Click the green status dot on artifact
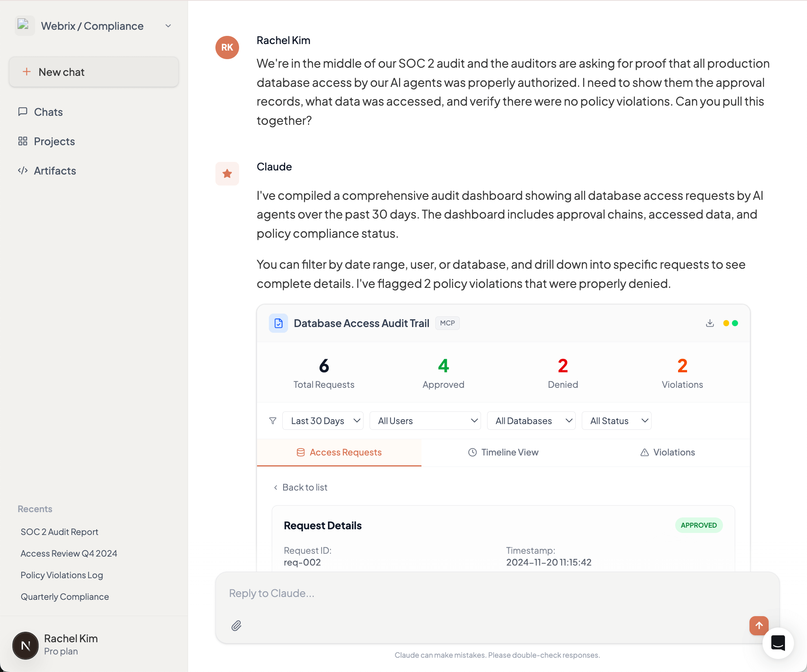 (x=735, y=323)
